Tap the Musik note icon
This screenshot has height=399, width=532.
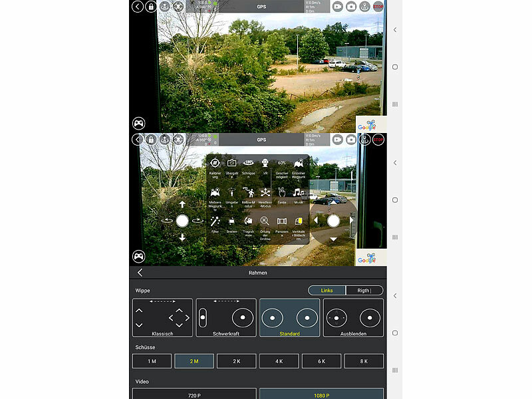298,192
